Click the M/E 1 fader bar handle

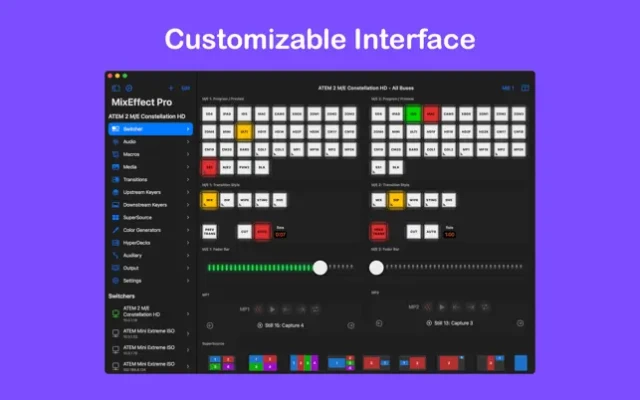click(x=320, y=267)
